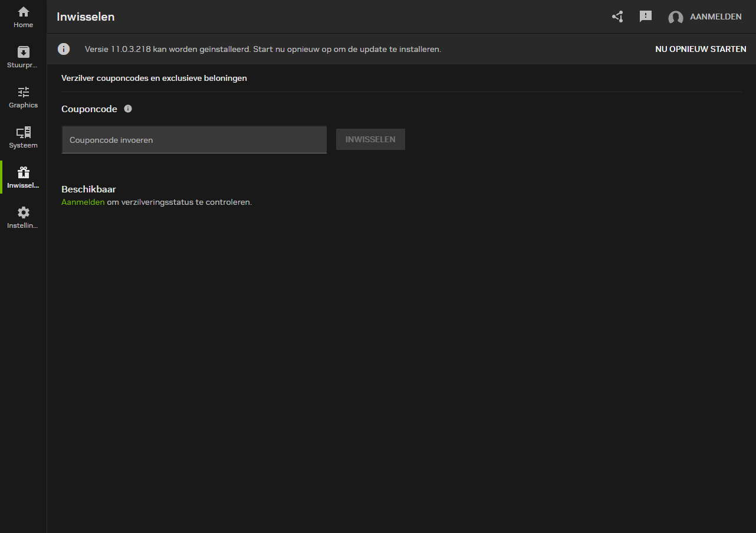
Task: Click the update notification message text
Action: coord(262,49)
